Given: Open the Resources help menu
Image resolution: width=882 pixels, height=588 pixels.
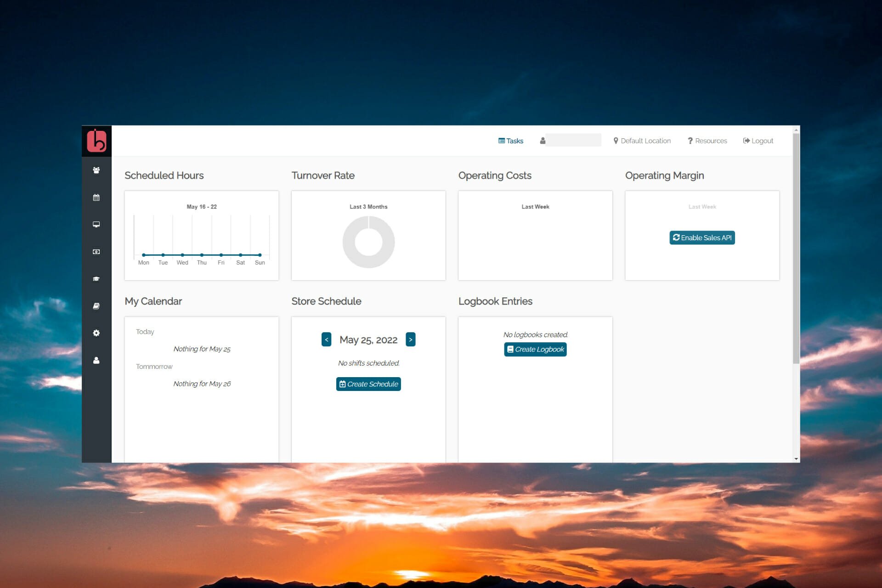Looking at the screenshot, I should (707, 141).
